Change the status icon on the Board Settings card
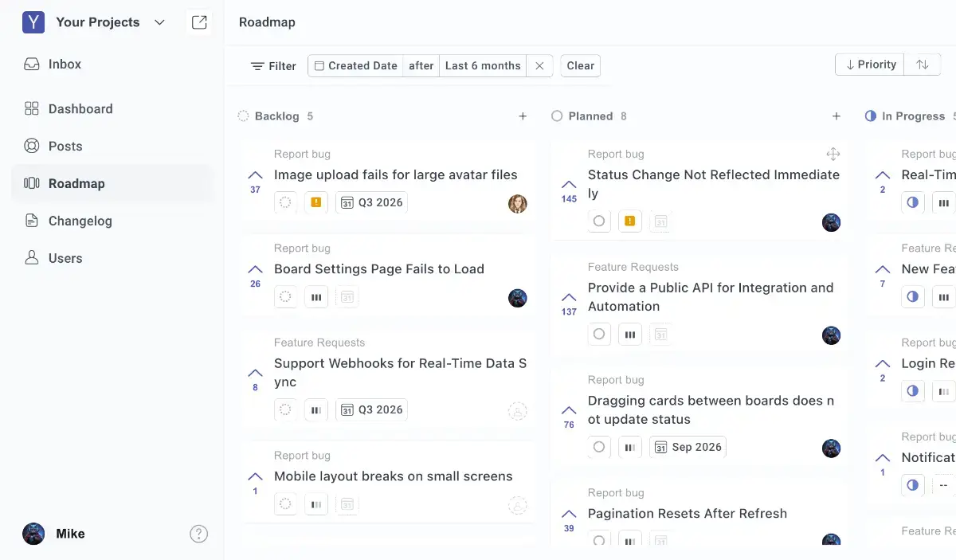The image size is (956, 560). point(285,297)
